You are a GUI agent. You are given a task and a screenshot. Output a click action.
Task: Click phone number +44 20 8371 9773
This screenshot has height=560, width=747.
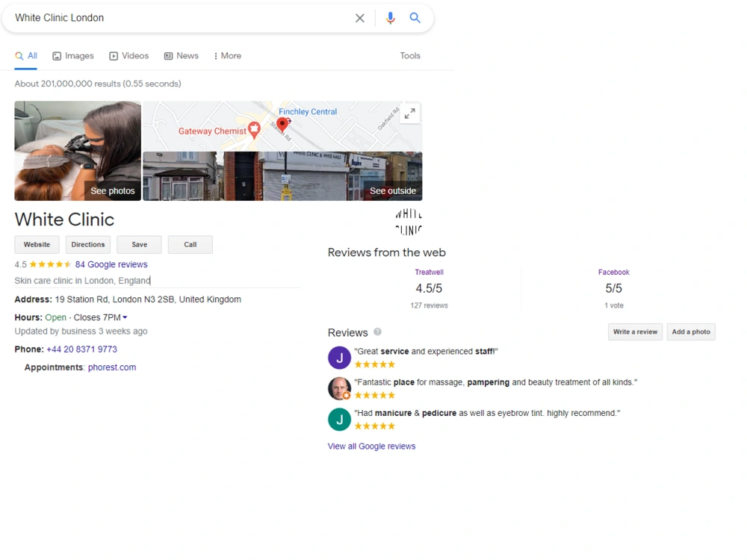pyautogui.click(x=81, y=349)
